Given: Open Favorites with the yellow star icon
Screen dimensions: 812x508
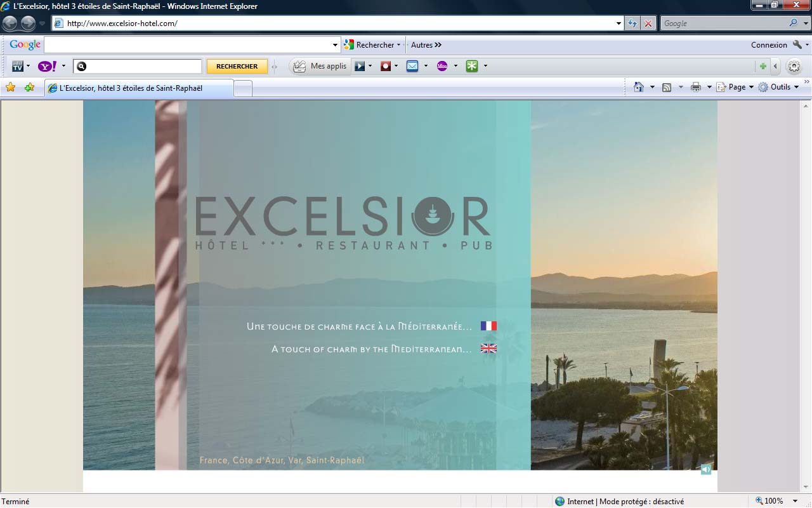Looking at the screenshot, I should click(10, 88).
